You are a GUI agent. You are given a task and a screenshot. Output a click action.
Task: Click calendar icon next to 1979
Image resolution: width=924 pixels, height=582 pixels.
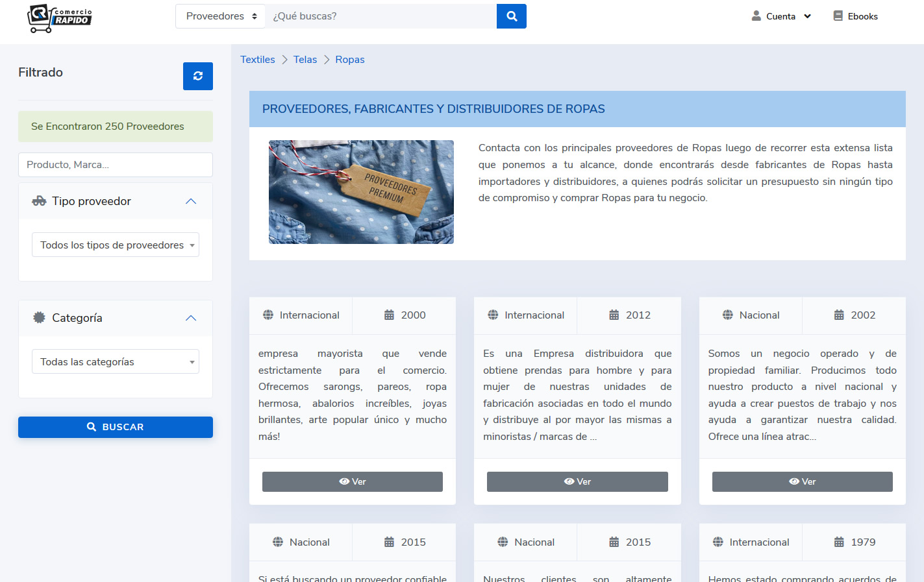pos(839,542)
